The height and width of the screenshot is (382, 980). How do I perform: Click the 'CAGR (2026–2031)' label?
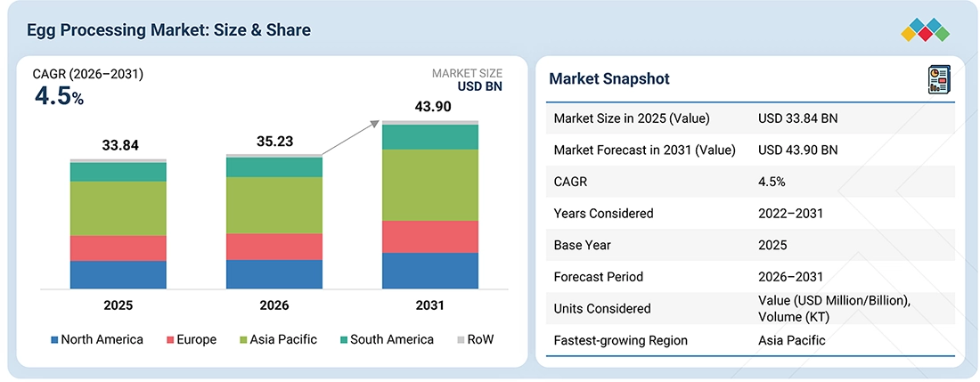88,74
